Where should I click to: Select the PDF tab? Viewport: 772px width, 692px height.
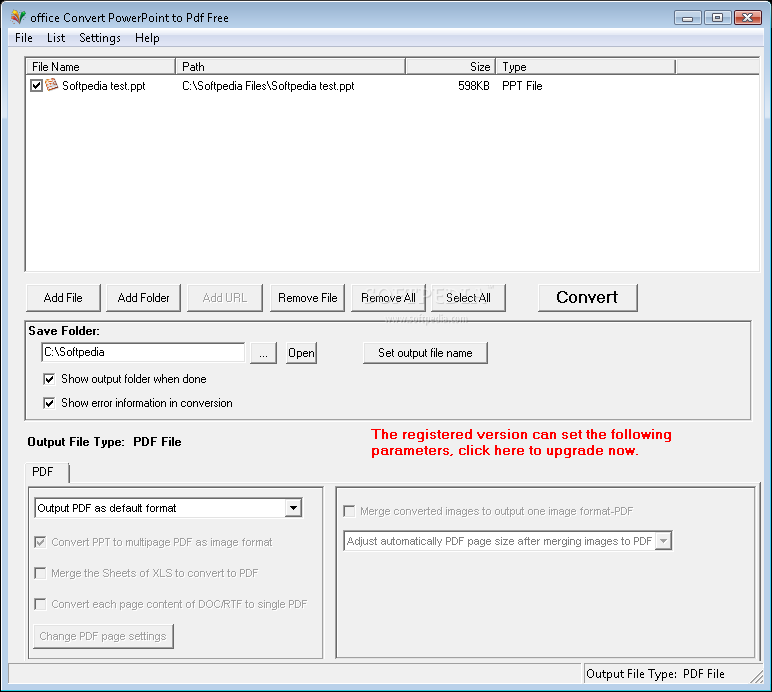[x=47, y=472]
